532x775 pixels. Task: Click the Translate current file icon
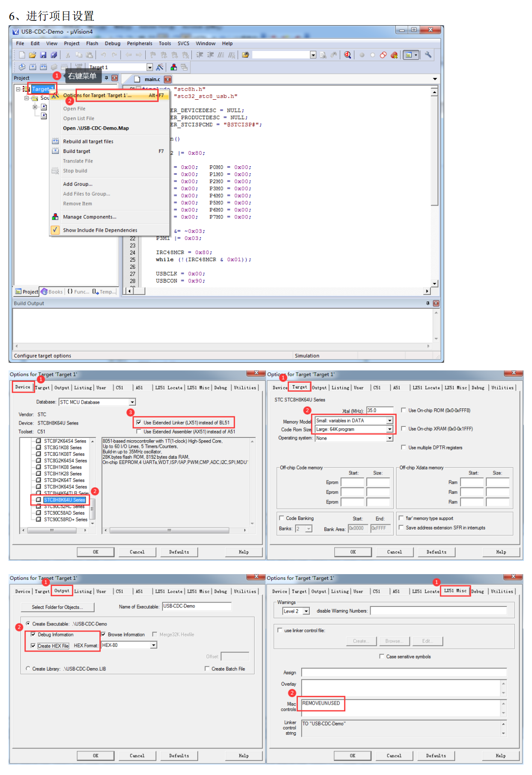point(22,67)
